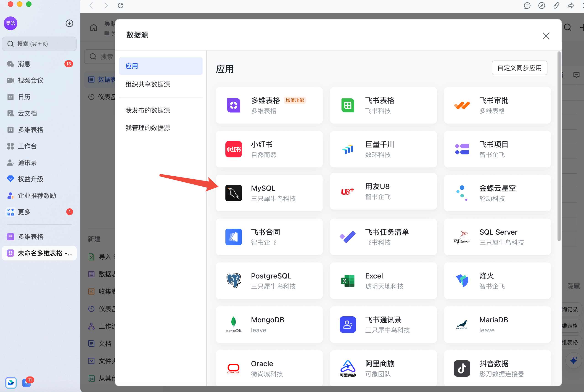Open the MySQL data source icon
Viewport: 584px width, 392px height.
point(233,193)
